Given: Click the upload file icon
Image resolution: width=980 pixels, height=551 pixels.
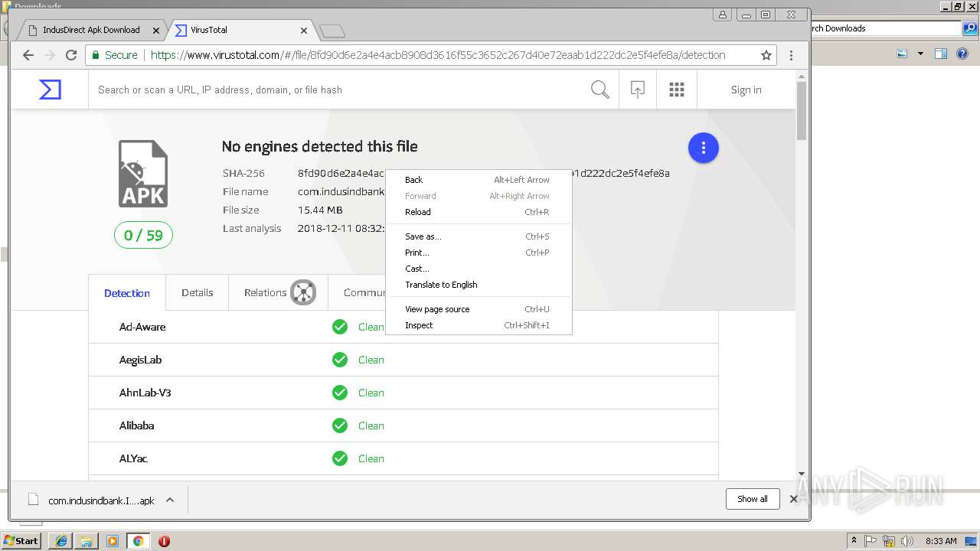Looking at the screenshot, I should coord(637,90).
